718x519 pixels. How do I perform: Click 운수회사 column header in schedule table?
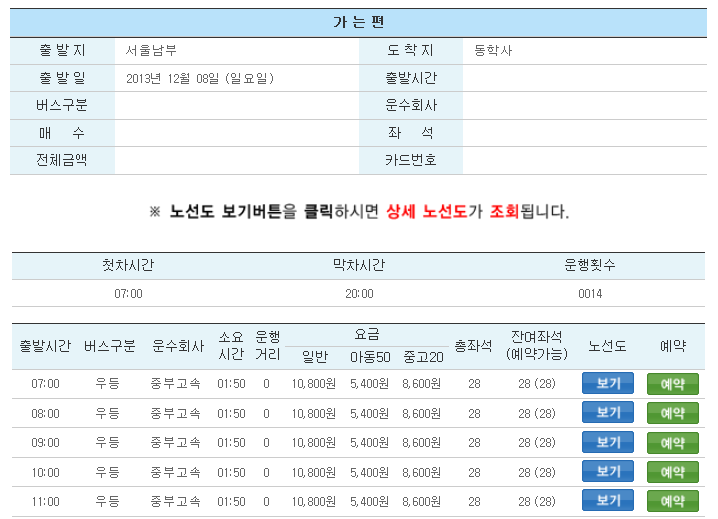(x=178, y=345)
